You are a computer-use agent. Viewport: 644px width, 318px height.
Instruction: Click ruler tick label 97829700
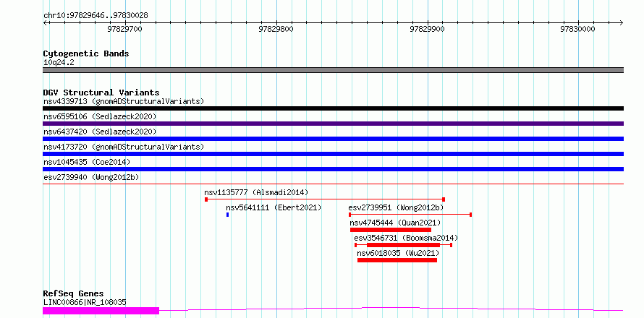[124, 29]
